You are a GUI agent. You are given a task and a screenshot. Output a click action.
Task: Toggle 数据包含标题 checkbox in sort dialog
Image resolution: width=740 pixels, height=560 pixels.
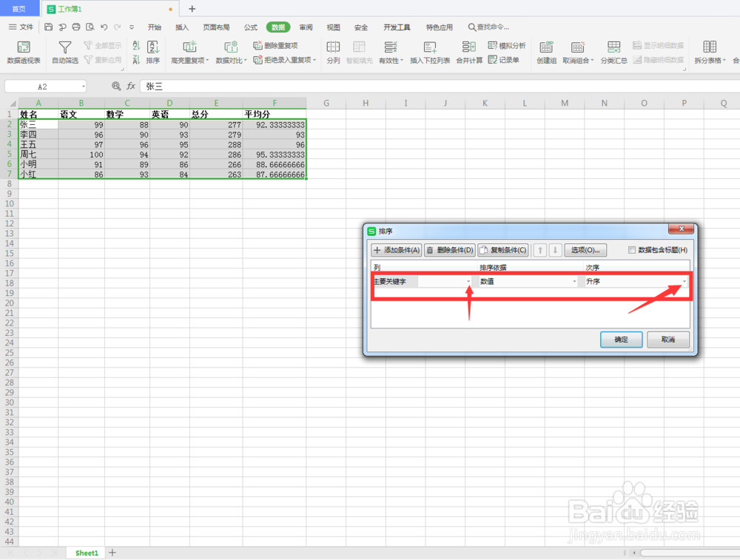pos(632,250)
